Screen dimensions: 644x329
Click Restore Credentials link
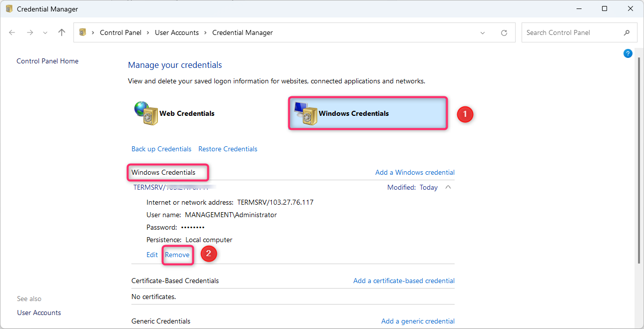click(228, 149)
